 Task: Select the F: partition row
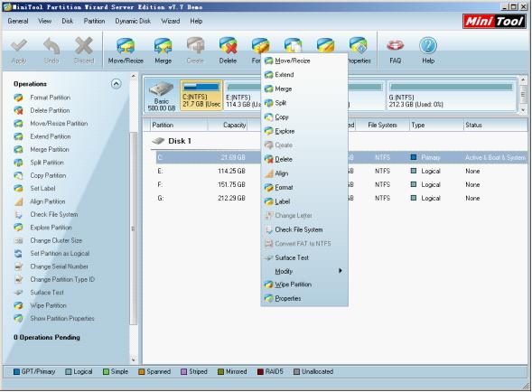pos(341,184)
